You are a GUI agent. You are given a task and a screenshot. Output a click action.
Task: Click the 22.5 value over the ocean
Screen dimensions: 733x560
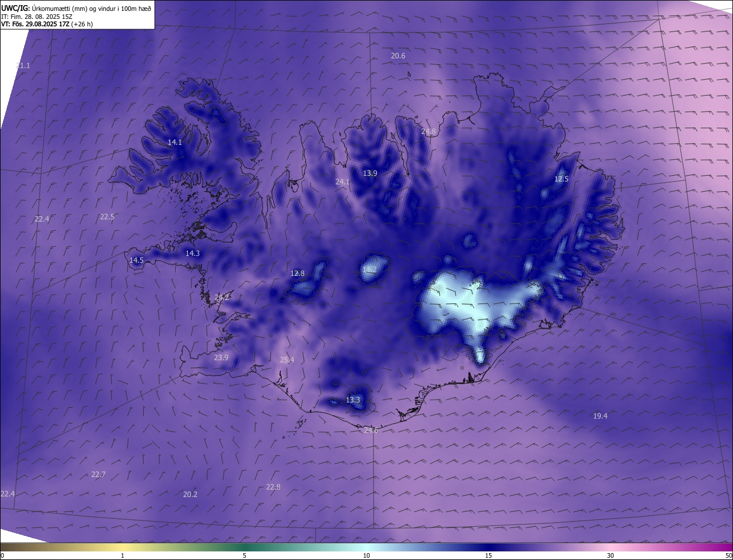coord(107,216)
